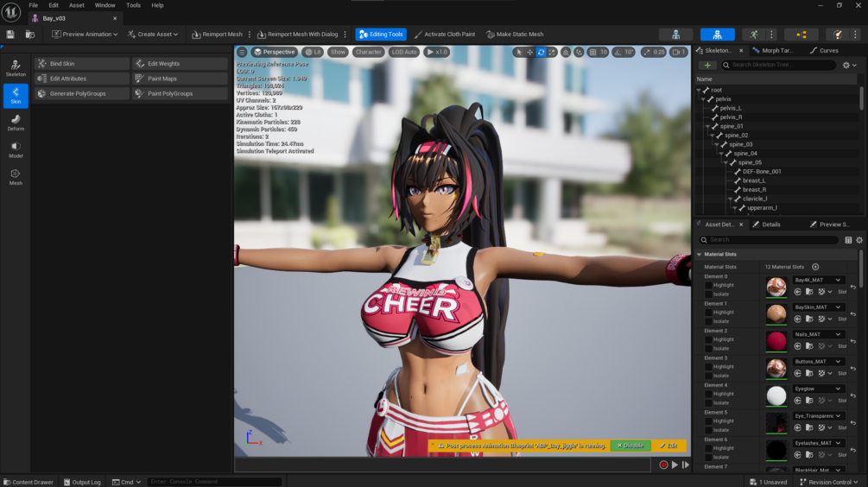Collapse the Material Slots section

point(700,254)
